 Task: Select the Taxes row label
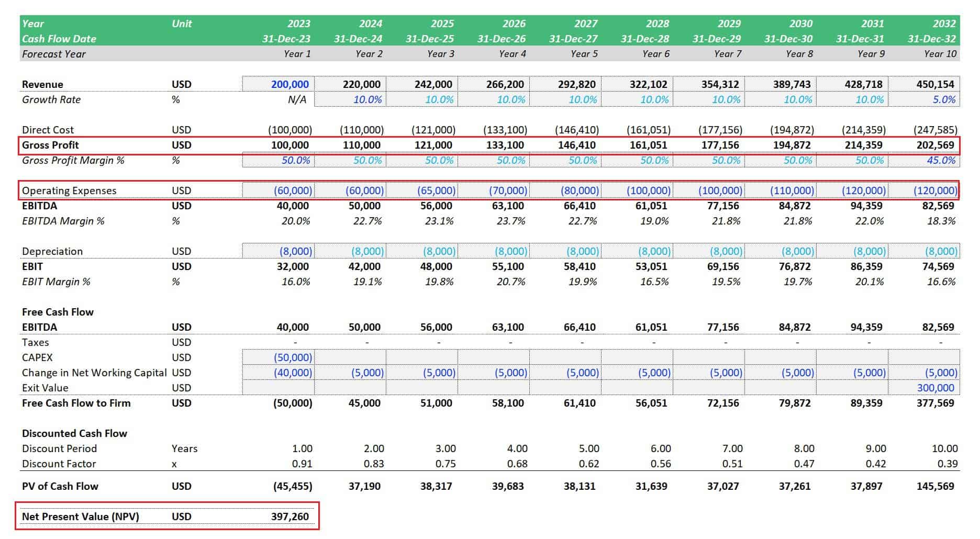coord(35,342)
